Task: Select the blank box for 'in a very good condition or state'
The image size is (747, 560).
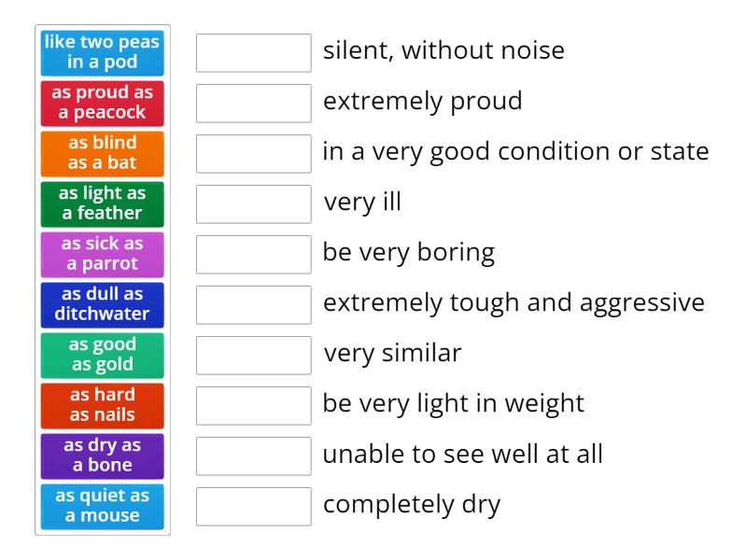Action: click(254, 154)
